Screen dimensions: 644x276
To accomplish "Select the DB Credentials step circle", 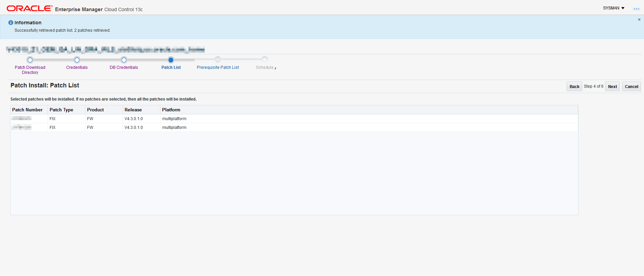I will pos(124,60).
